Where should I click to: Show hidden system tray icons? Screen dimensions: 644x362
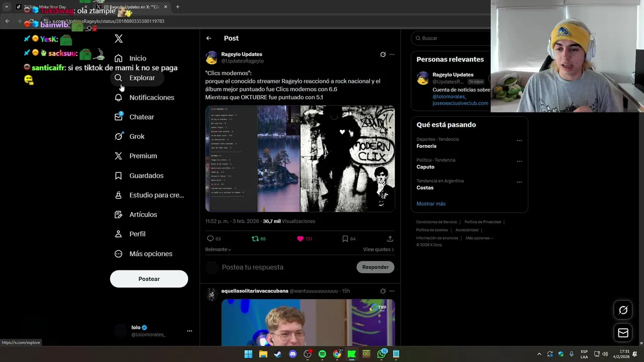pos(539,354)
